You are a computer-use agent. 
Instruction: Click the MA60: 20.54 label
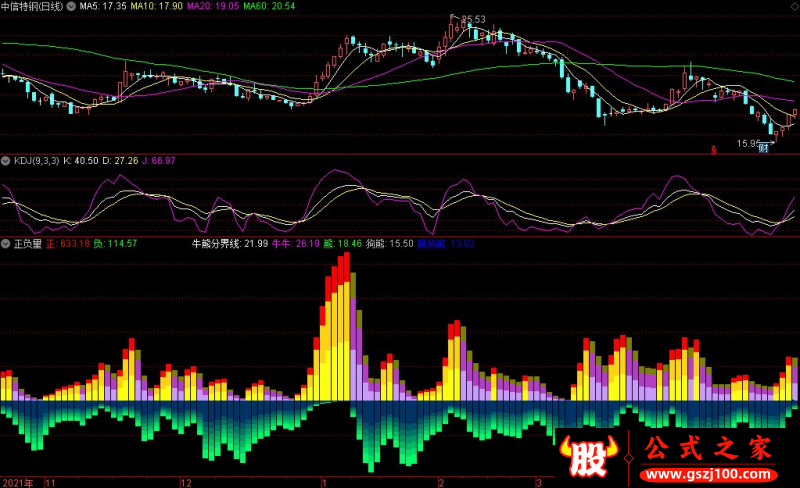click(269, 6)
